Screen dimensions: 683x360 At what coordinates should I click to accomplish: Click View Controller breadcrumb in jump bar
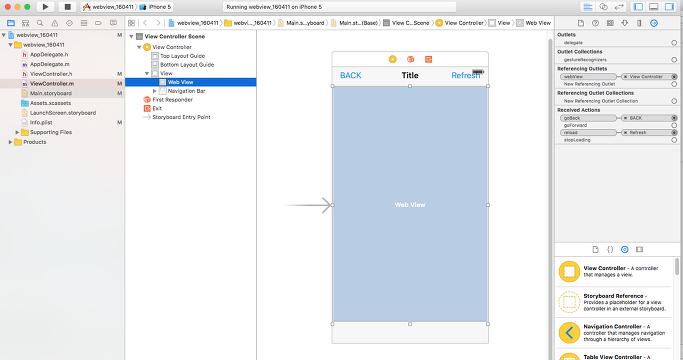point(460,23)
